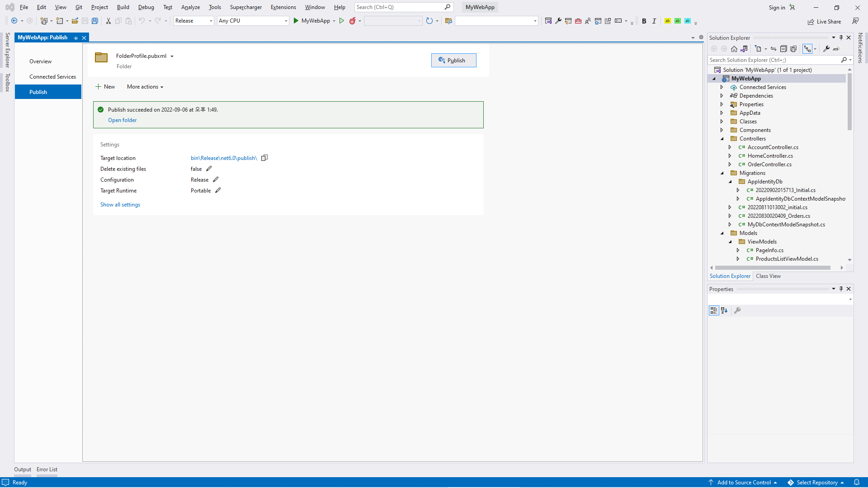The width and height of the screenshot is (868, 488).
Task: Click the Open folder link
Action: click(122, 120)
